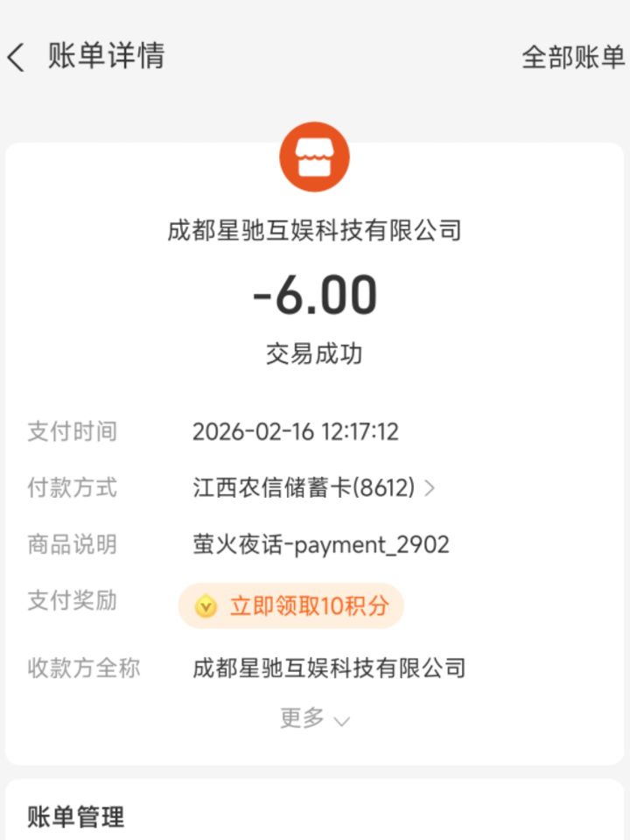This screenshot has height=840, width=630.
Task: Open the 全部账单 list
Action: [572, 58]
